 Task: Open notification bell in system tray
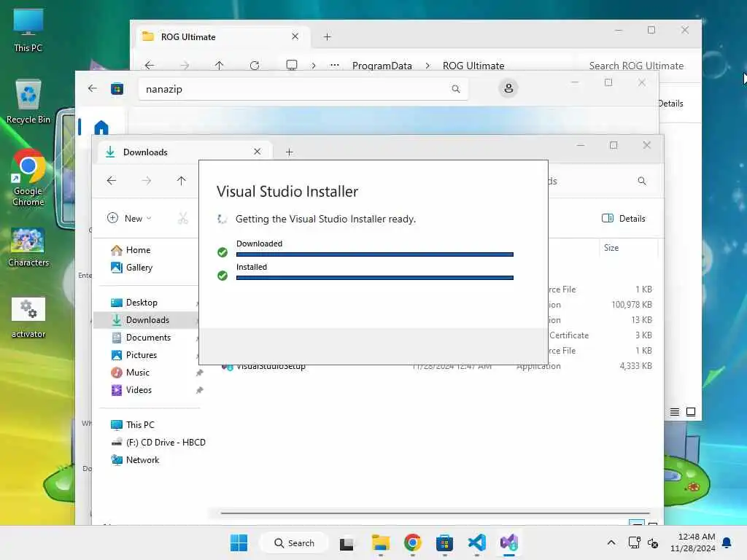727,542
